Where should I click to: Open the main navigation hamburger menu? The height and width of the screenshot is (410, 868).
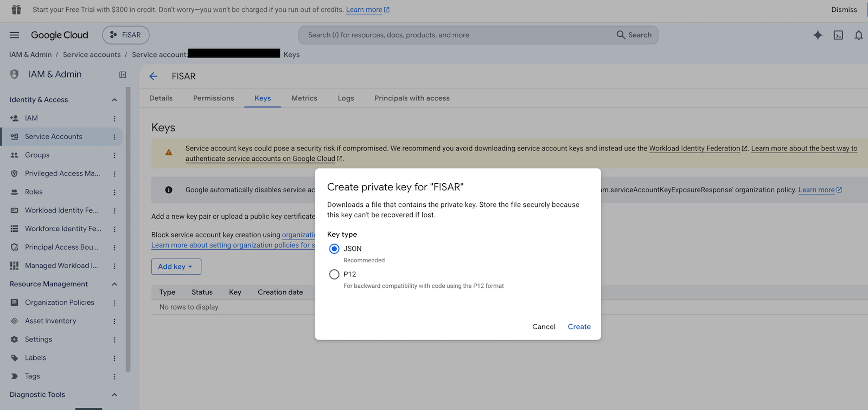[x=14, y=35]
